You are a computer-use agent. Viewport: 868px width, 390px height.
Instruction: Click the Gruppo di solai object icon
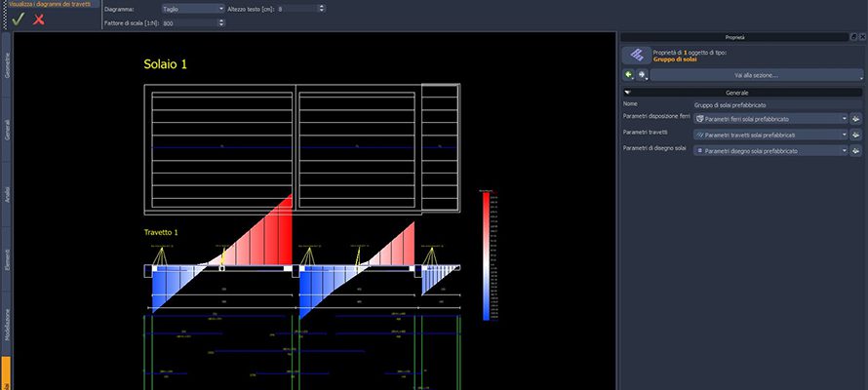637,56
